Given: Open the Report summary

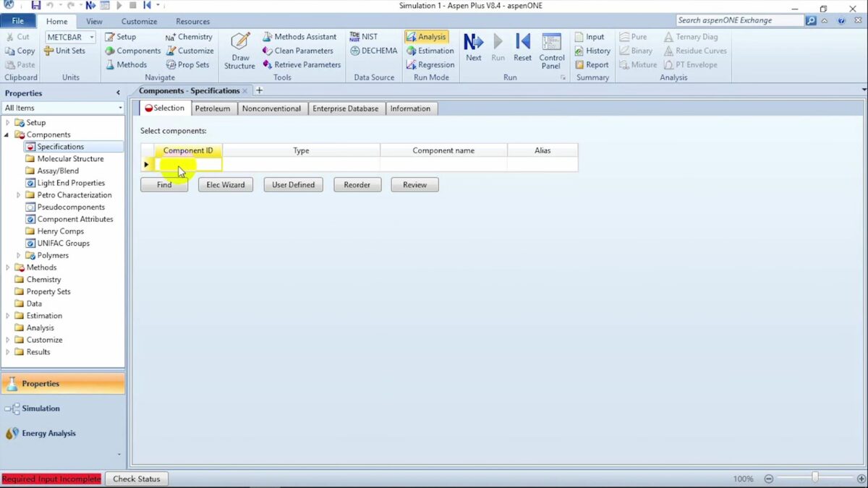Looking at the screenshot, I should (592, 64).
